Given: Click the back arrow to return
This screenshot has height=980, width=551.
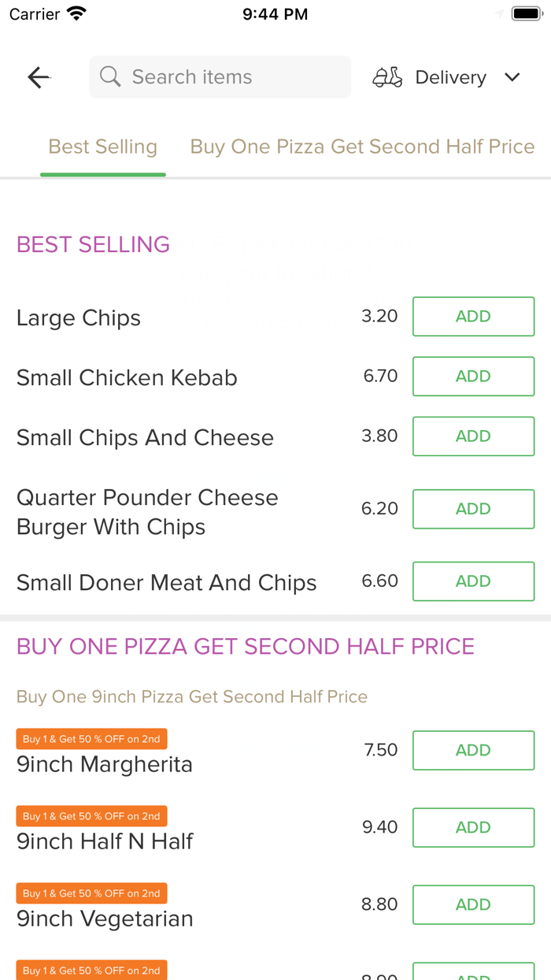Looking at the screenshot, I should pyautogui.click(x=38, y=76).
